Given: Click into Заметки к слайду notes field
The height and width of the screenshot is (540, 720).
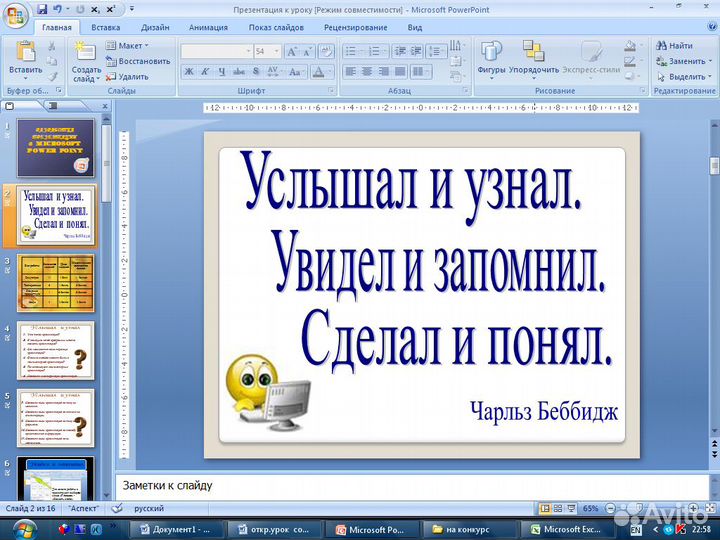Looking at the screenshot, I should (412, 486).
